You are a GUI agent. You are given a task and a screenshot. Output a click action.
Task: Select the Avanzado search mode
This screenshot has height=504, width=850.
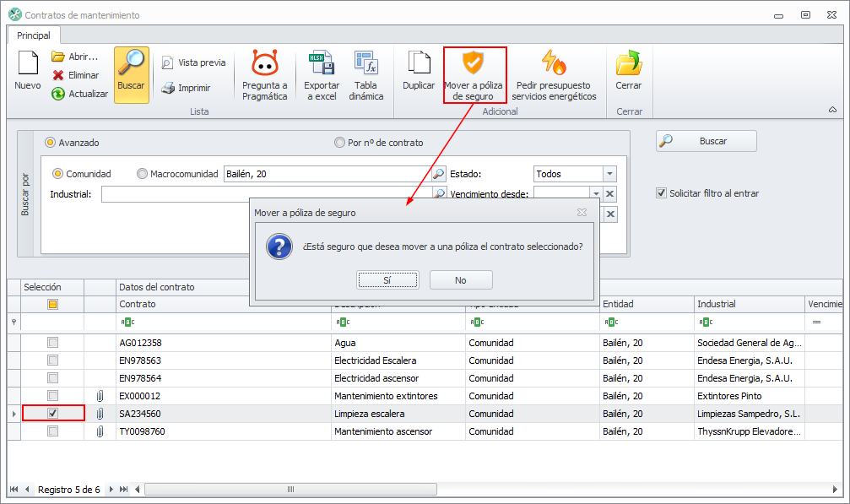51,143
